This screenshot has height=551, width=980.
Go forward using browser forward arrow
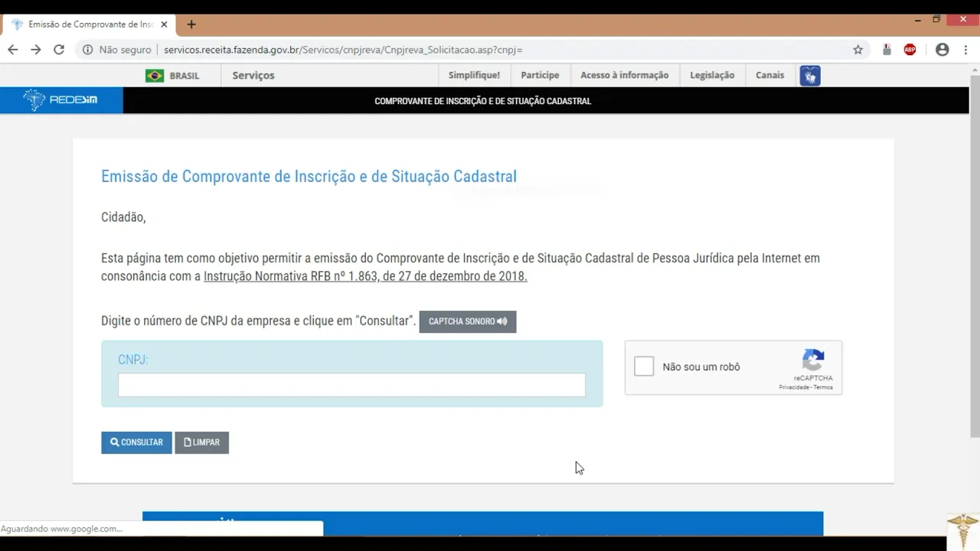[x=36, y=50]
